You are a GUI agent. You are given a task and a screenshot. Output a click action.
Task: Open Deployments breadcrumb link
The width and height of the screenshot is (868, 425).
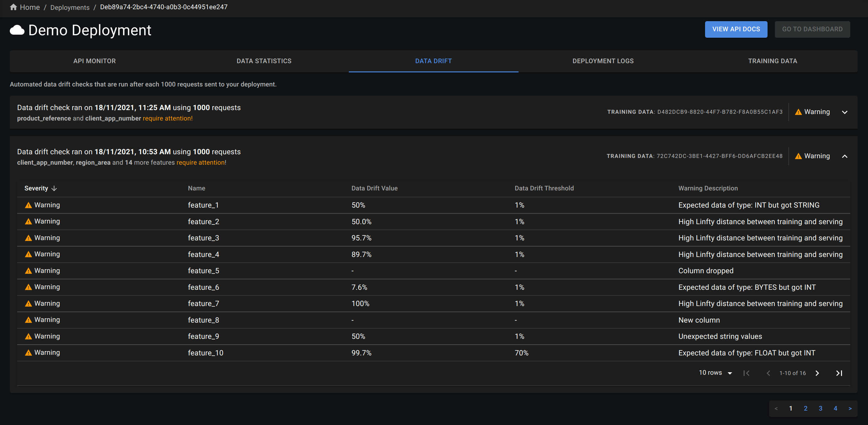[x=70, y=7]
